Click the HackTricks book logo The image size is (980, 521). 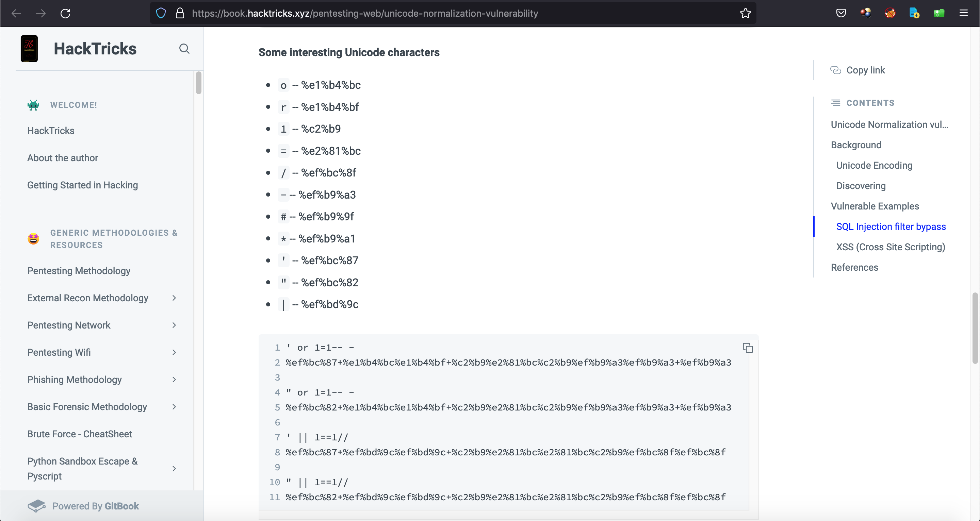(x=29, y=49)
